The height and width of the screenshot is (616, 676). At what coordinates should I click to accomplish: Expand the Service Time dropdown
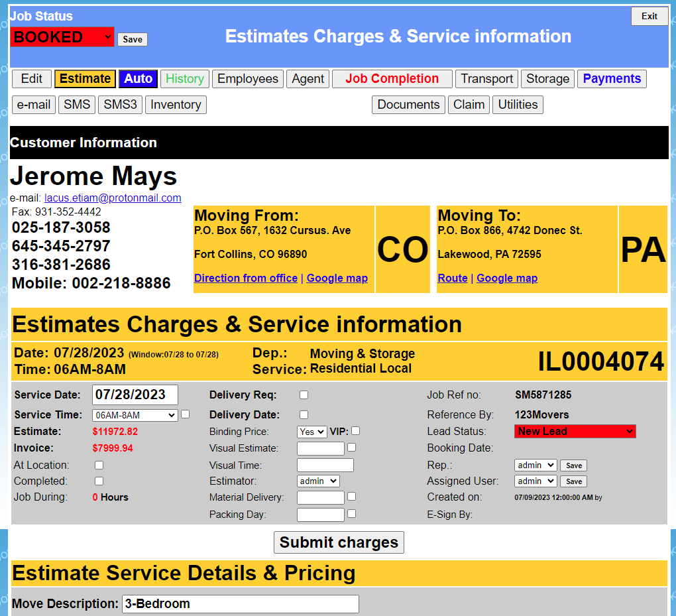tap(135, 415)
